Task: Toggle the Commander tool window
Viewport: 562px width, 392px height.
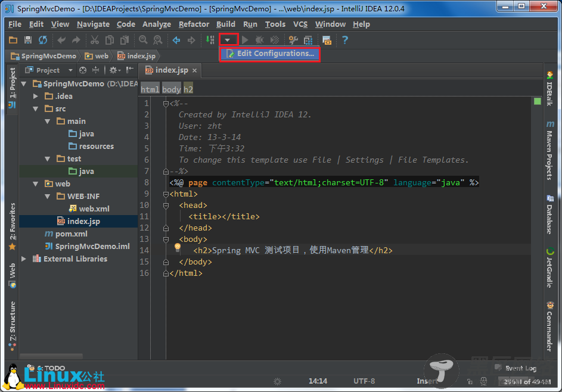Action: pos(549,326)
